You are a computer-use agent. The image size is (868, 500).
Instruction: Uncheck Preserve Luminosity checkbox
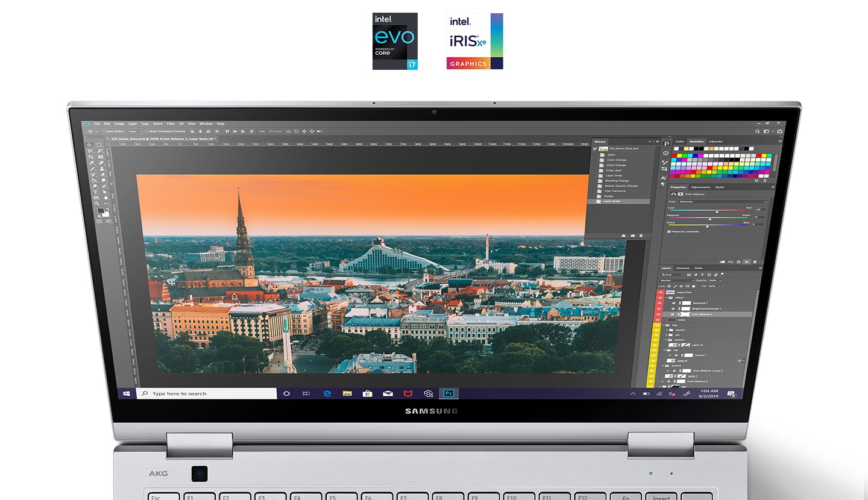click(669, 232)
